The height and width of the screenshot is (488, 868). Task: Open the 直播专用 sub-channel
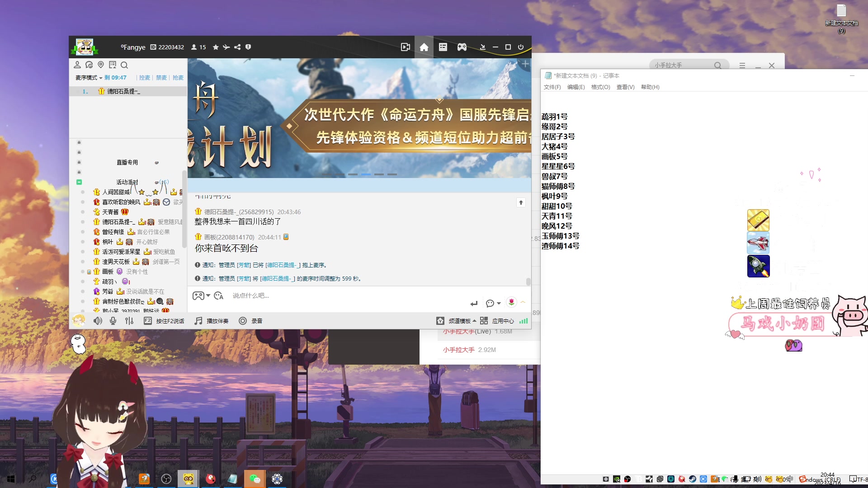click(x=127, y=162)
